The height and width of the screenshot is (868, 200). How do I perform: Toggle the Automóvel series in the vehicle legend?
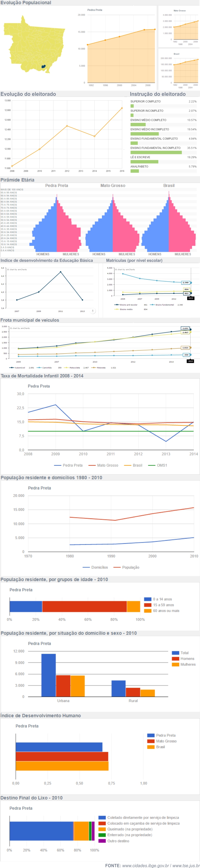tap(12, 368)
